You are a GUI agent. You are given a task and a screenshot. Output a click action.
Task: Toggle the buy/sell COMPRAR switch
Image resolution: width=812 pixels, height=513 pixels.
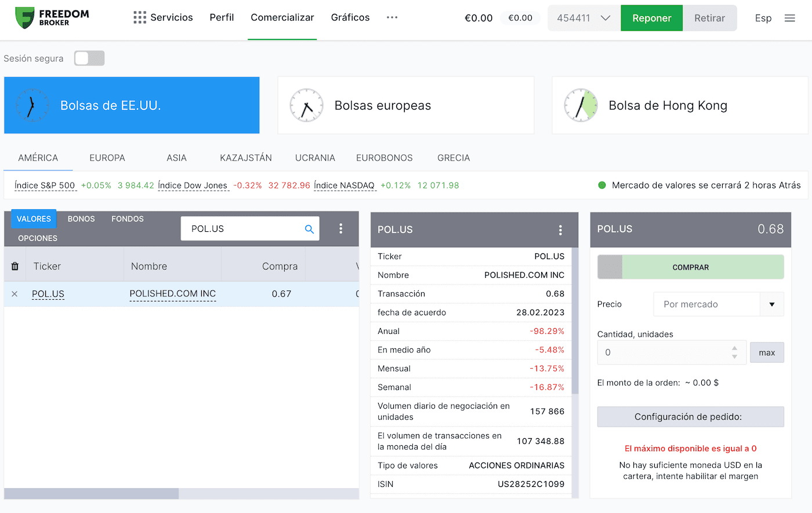690,267
